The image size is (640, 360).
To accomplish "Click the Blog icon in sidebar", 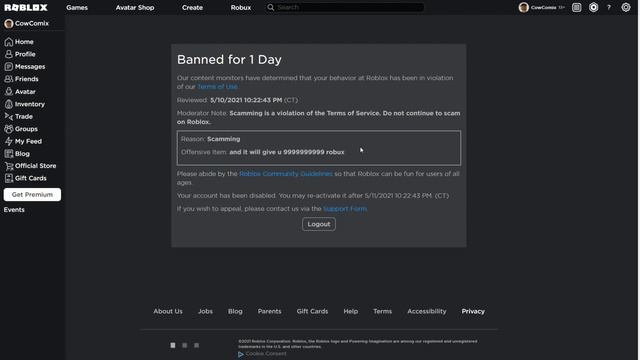I will 9,154.
